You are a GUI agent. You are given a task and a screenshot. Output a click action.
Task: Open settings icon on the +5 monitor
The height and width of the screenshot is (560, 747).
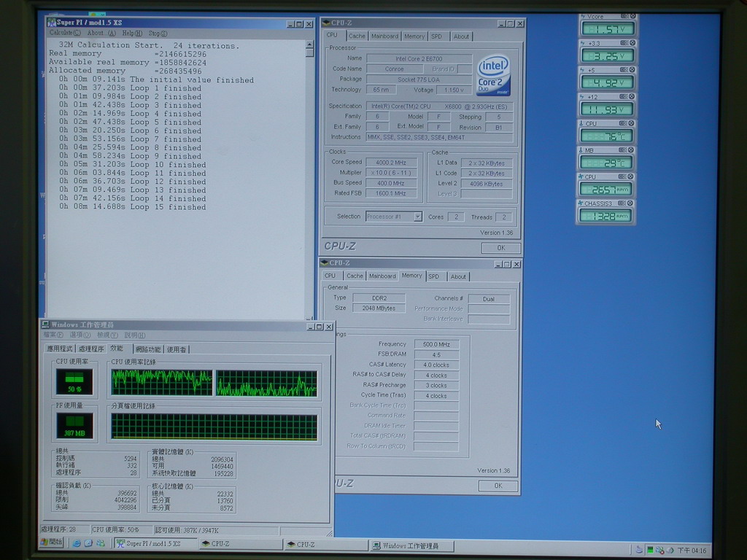point(624,69)
